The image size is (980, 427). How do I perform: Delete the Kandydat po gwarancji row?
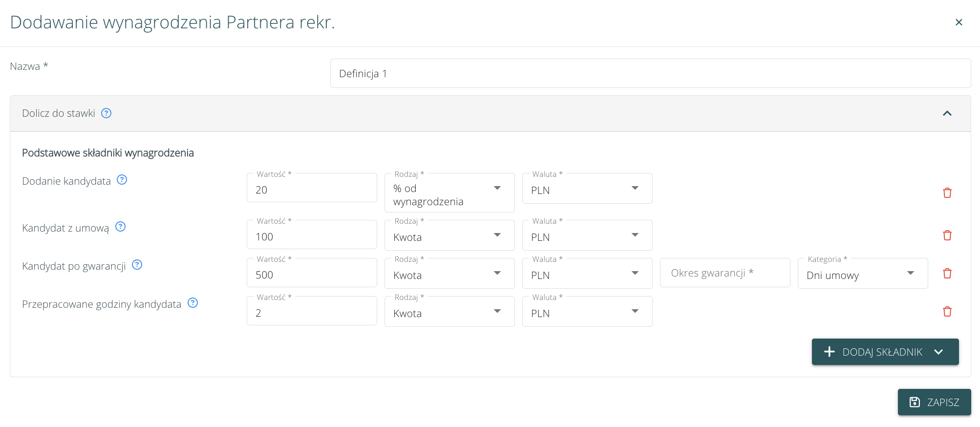(947, 274)
